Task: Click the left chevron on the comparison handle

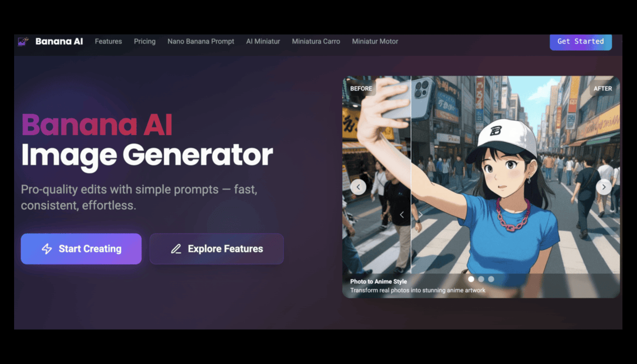Action: pos(402,214)
